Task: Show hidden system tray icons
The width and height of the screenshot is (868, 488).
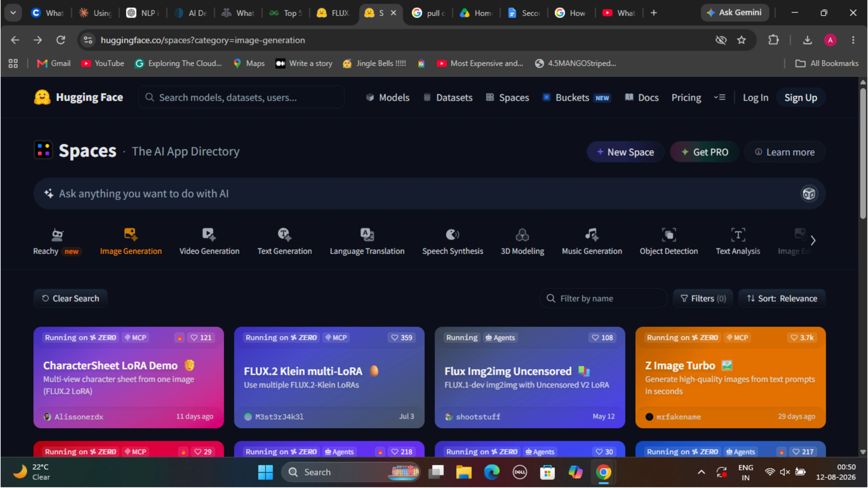Action: coord(701,472)
